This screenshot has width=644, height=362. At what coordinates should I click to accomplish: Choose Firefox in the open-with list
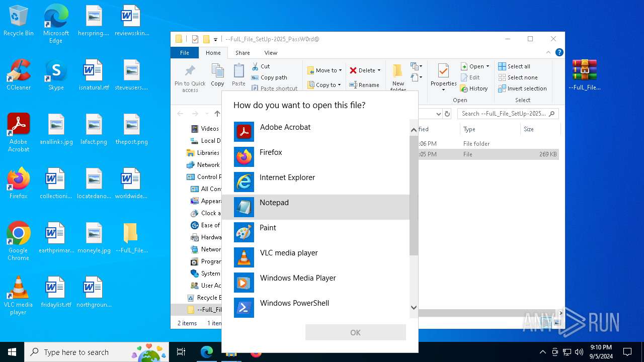point(315,157)
